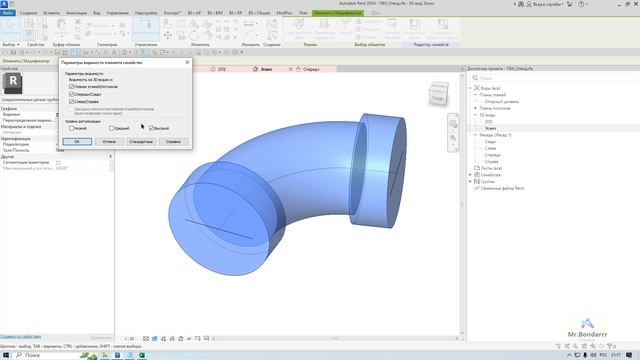
Task: Switch to the Создание ribbon tab
Action: pyautogui.click(x=28, y=13)
